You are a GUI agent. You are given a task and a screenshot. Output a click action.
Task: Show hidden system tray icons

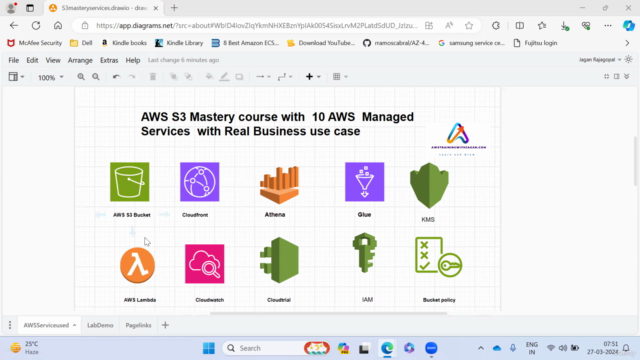[481, 348]
